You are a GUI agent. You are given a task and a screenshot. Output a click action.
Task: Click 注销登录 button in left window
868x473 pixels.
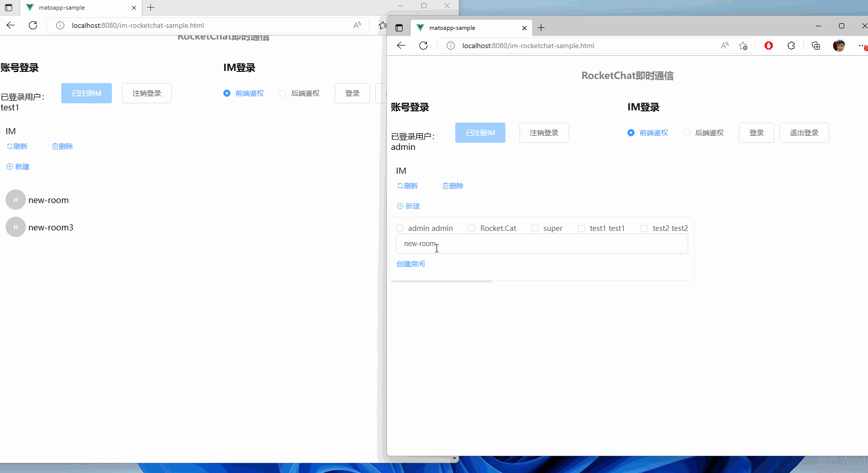[x=147, y=93]
